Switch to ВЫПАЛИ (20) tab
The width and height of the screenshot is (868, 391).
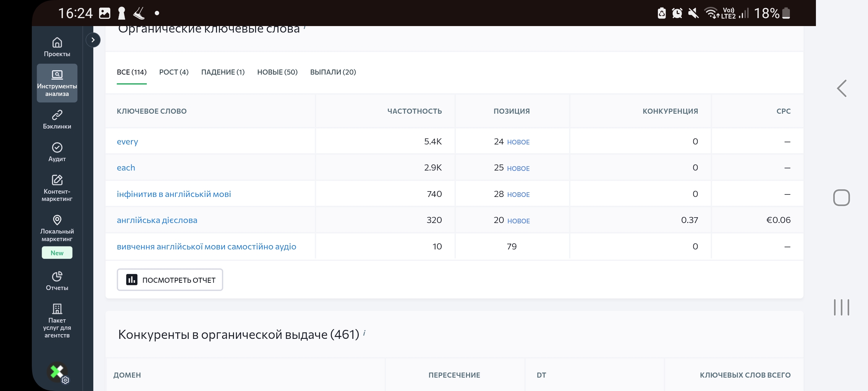[333, 72]
